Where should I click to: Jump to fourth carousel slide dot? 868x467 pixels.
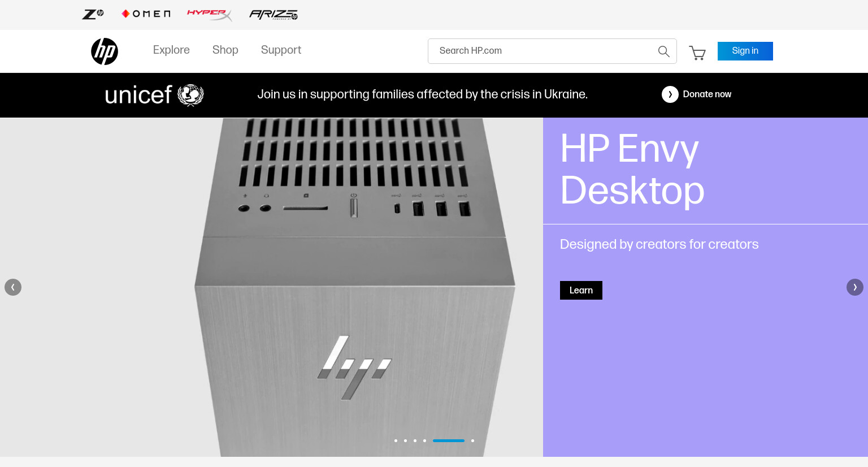(x=424, y=440)
